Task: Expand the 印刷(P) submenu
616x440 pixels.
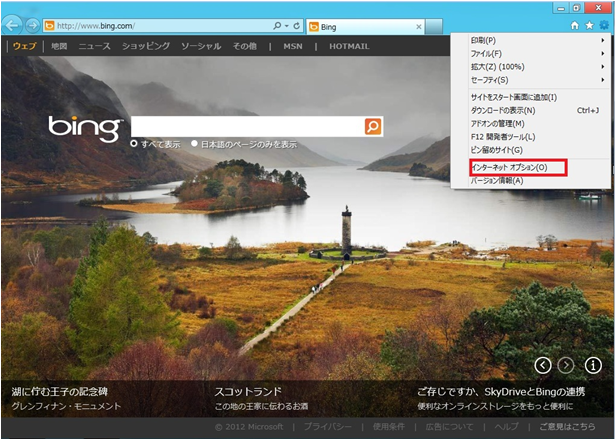Action: pos(531,40)
